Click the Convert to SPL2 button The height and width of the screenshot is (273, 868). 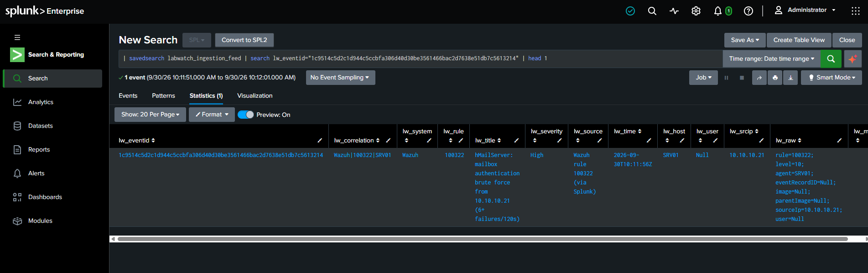point(244,40)
